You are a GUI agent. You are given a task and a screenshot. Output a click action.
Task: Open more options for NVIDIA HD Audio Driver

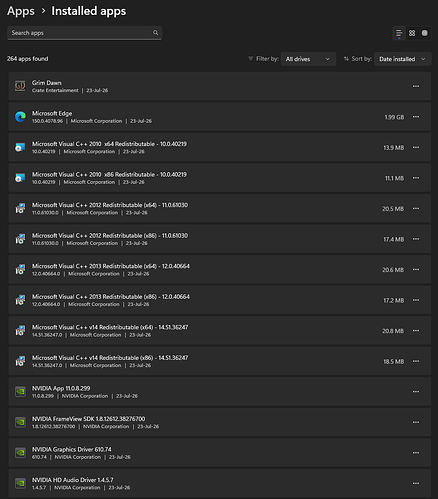pyautogui.click(x=416, y=483)
